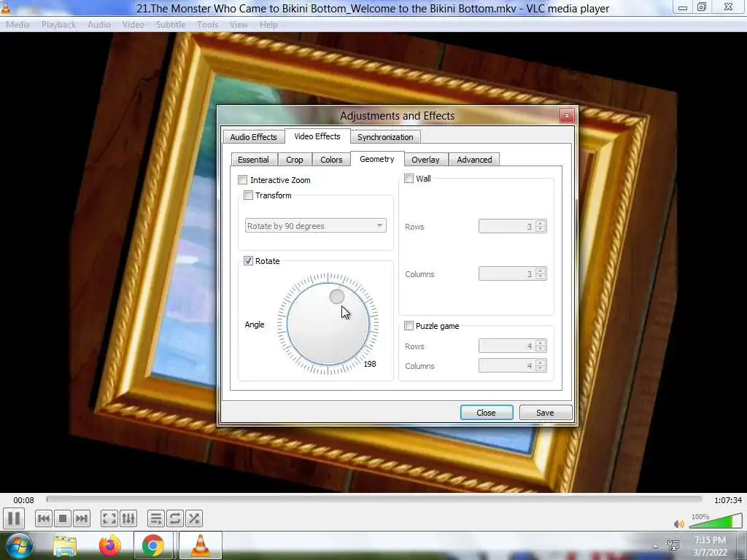Click the Save button in dialog

[545, 413]
